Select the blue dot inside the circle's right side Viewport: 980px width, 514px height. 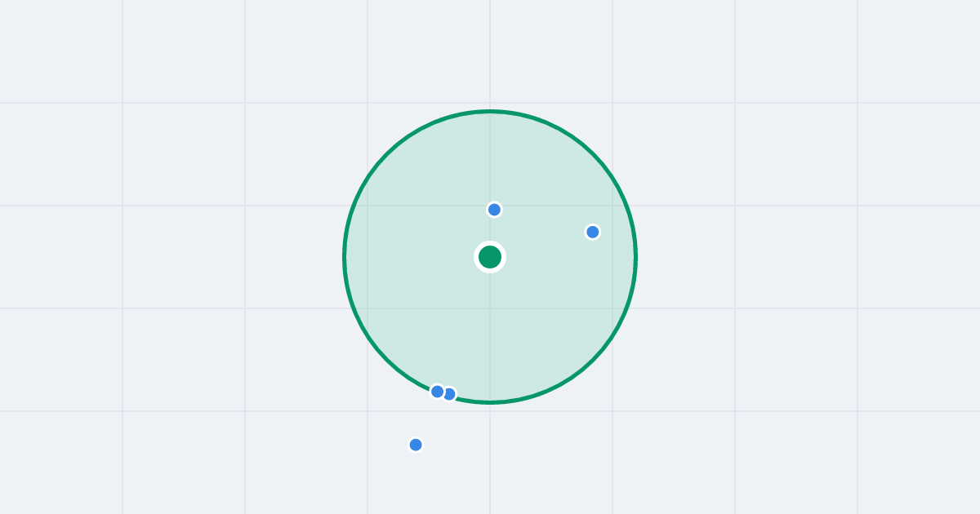(x=593, y=232)
